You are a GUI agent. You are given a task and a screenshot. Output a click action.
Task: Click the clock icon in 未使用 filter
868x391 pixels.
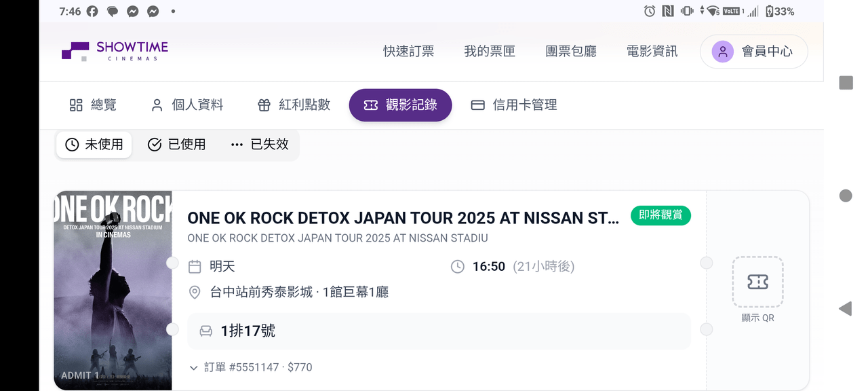click(x=72, y=145)
